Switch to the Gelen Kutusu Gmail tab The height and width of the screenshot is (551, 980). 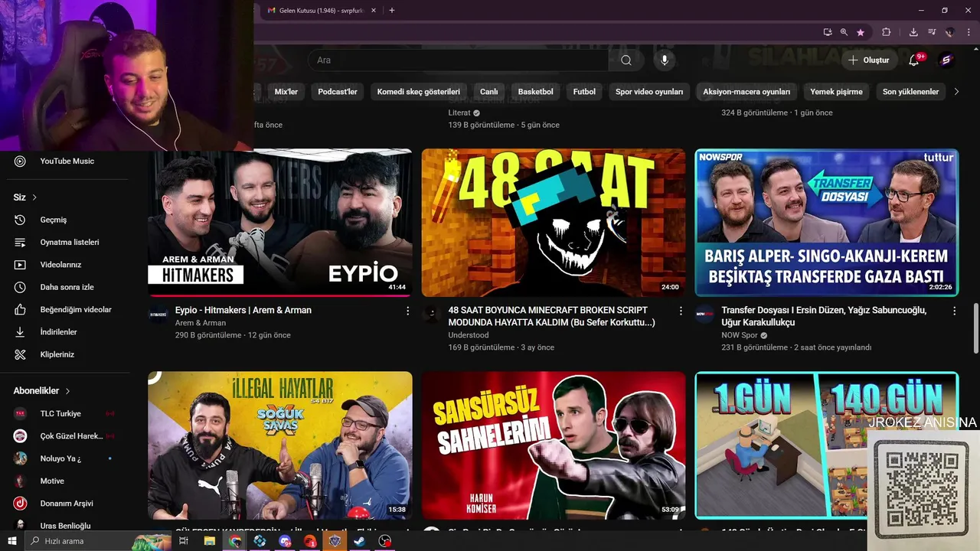[322, 11]
